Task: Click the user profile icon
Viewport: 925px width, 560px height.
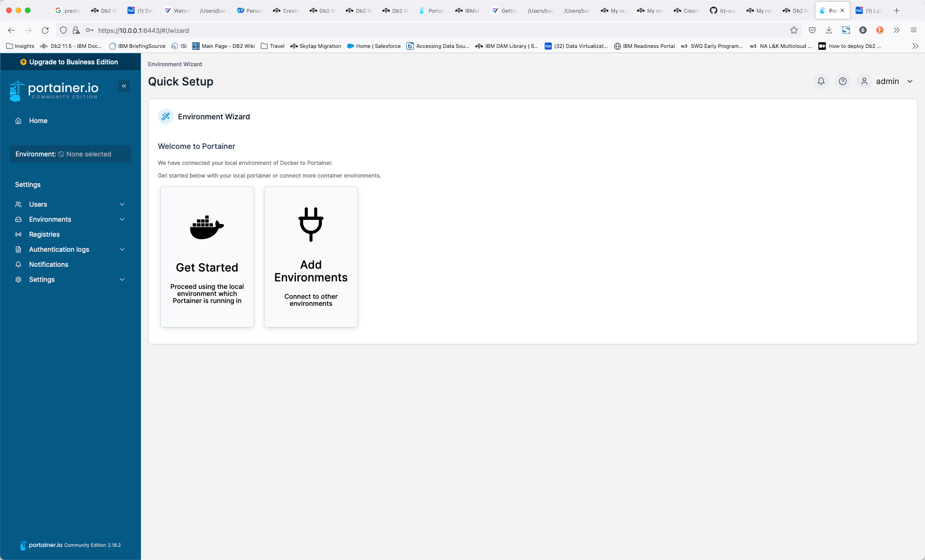Action: tap(864, 80)
